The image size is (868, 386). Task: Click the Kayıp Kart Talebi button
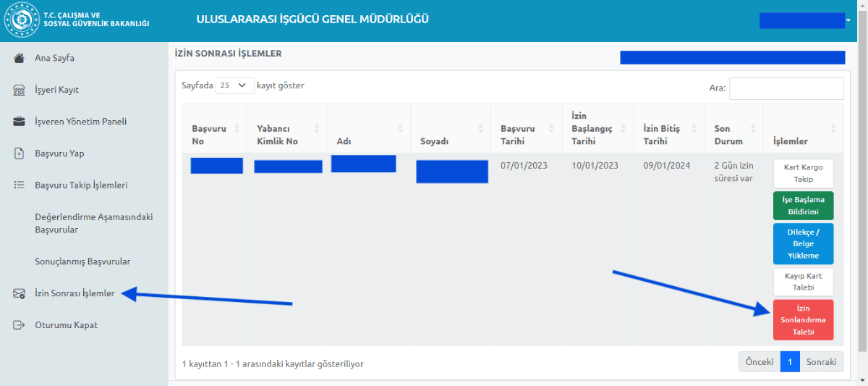(x=803, y=282)
